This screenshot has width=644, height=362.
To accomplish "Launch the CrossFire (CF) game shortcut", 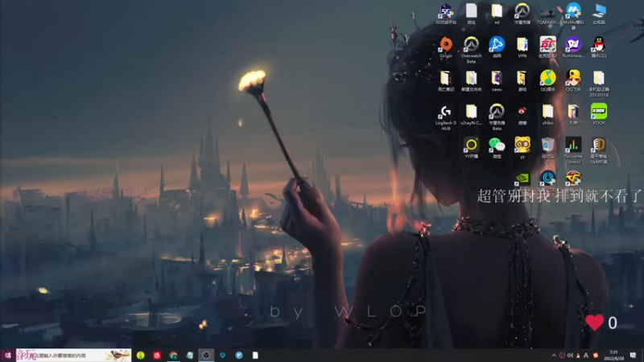I will coord(573,179).
